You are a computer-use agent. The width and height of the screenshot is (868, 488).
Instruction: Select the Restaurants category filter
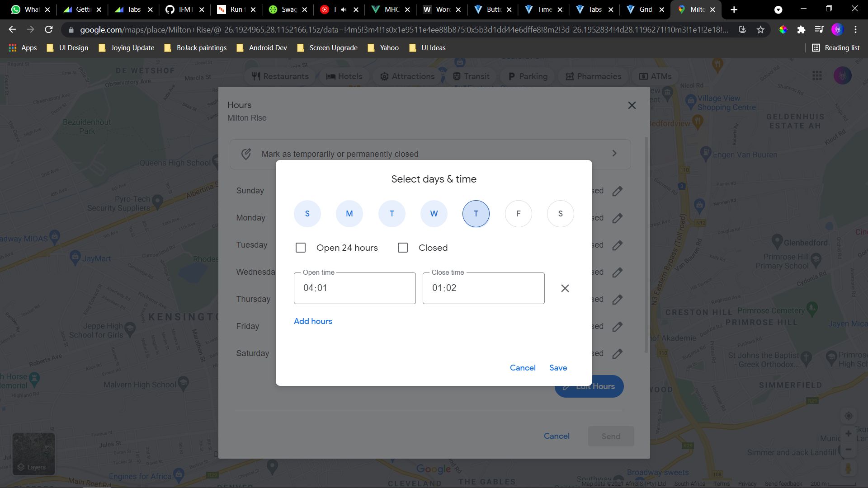click(x=280, y=76)
